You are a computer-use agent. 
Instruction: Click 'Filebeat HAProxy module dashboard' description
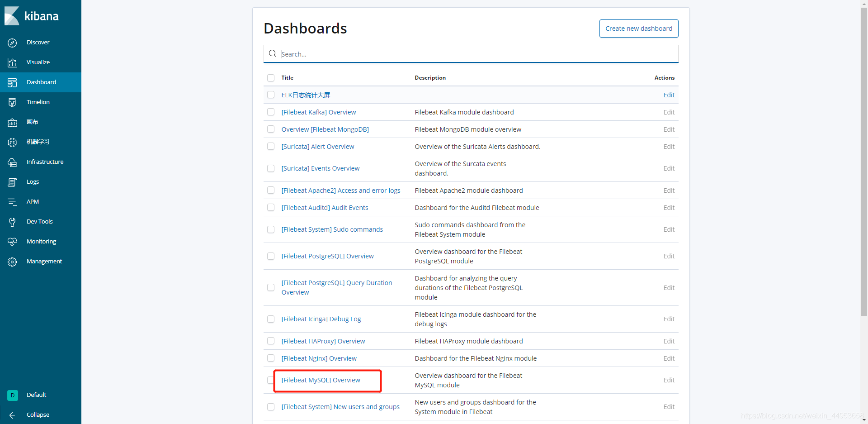coord(468,341)
